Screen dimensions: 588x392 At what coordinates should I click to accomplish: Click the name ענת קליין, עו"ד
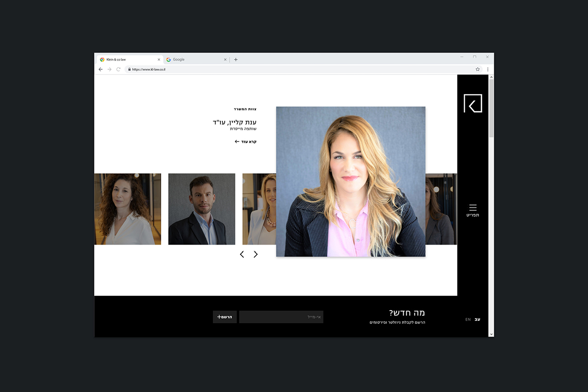click(235, 122)
